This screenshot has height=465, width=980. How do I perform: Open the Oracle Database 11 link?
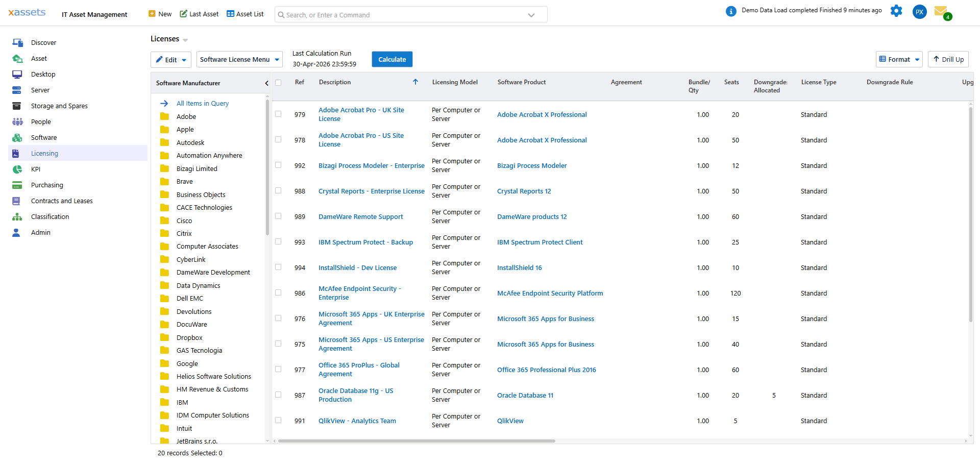525,395
